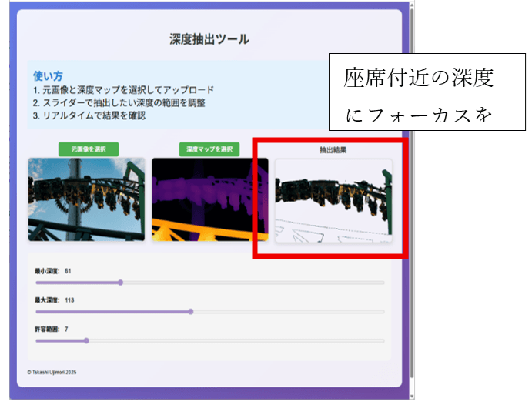This screenshot has height=405, width=532.
Task: Click the scrollbar down arrow
Action: [412, 397]
